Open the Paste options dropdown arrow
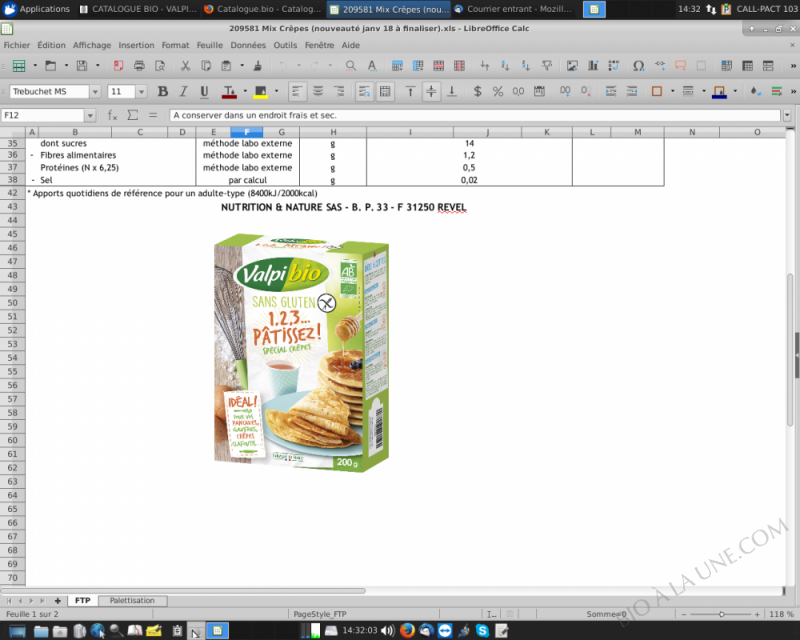Image resolution: width=800 pixels, height=640 pixels. pyautogui.click(x=242, y=65)
